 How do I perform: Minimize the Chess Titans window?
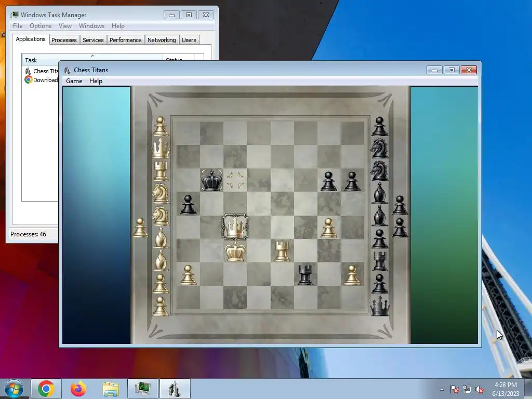pyautogui.click(x=434, y=70)
